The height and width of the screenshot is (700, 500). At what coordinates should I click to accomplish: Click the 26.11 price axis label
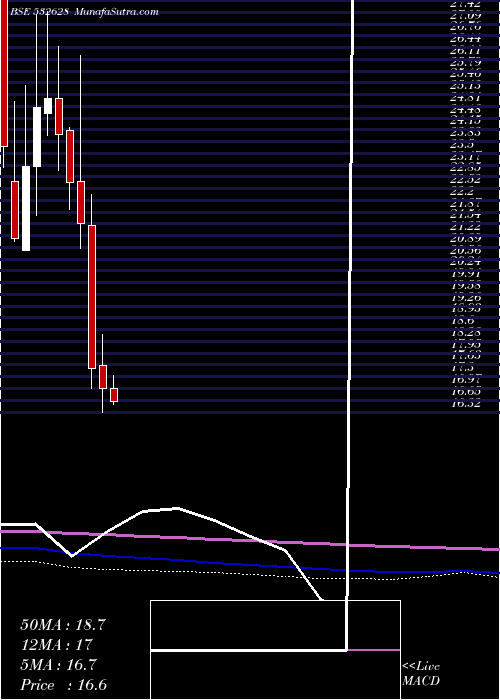coord(466,51)
